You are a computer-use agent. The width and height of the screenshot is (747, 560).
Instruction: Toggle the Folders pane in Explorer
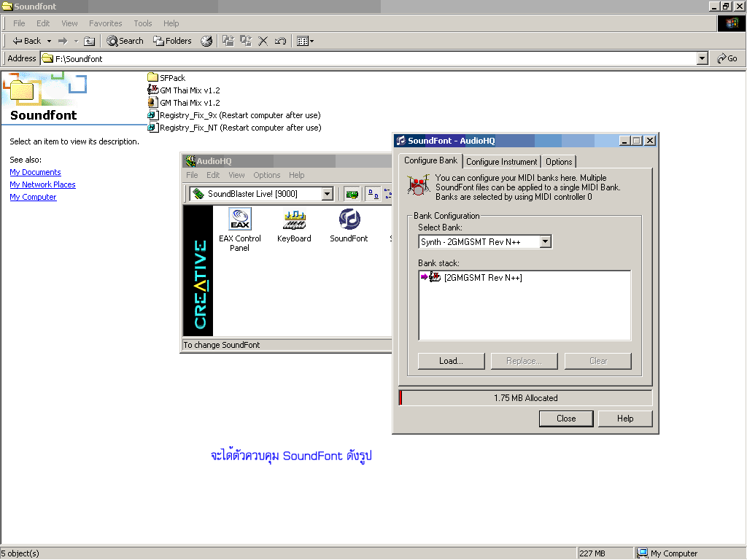tap(172, 41)
